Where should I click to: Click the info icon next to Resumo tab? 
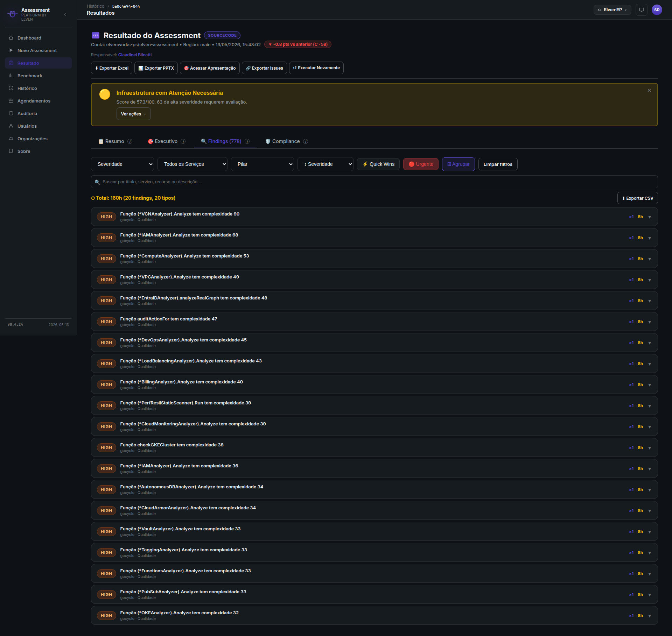point(130,141)
